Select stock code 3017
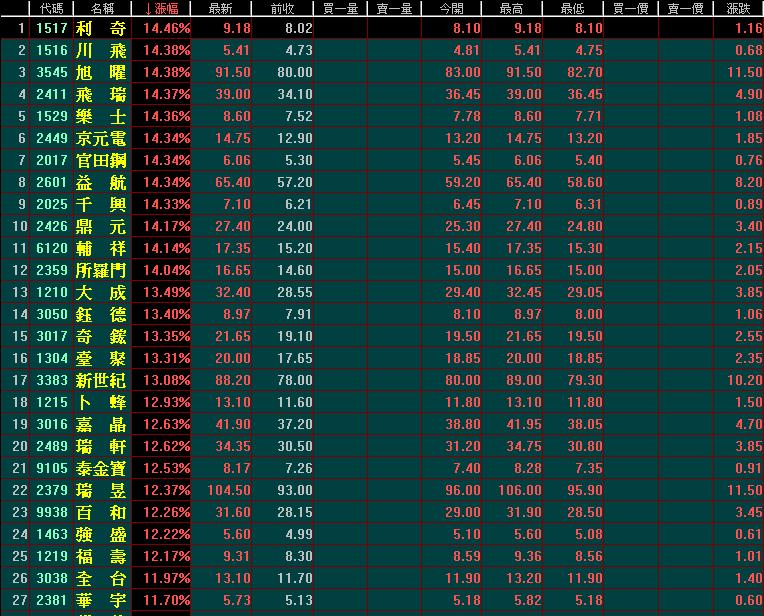The image size is (764, 616). tap(52, 336)
